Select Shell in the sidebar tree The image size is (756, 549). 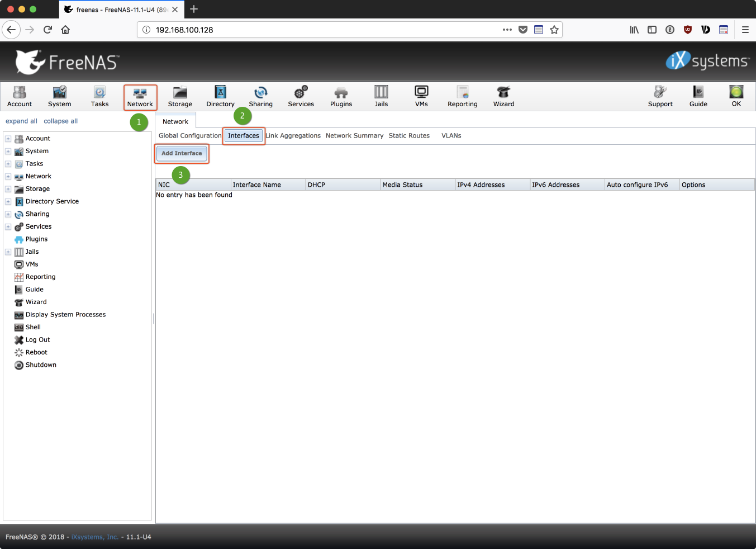pos(33,328)
